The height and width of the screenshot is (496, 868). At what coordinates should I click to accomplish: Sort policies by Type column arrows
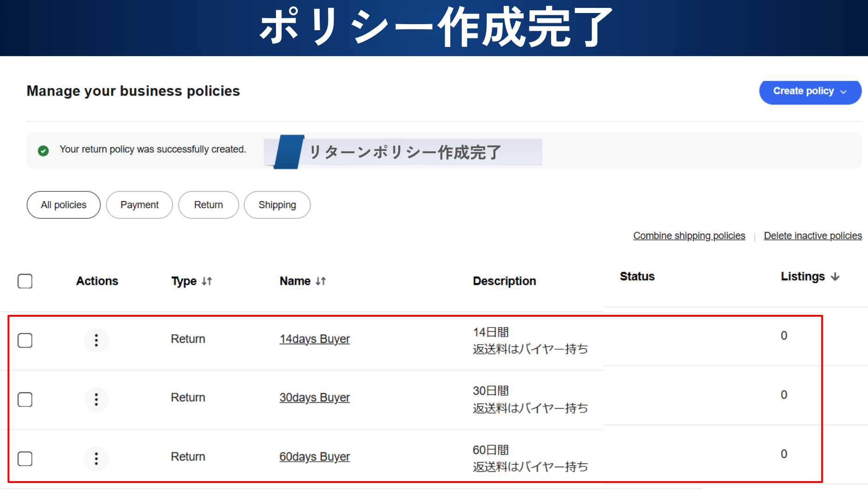[207, 281]
